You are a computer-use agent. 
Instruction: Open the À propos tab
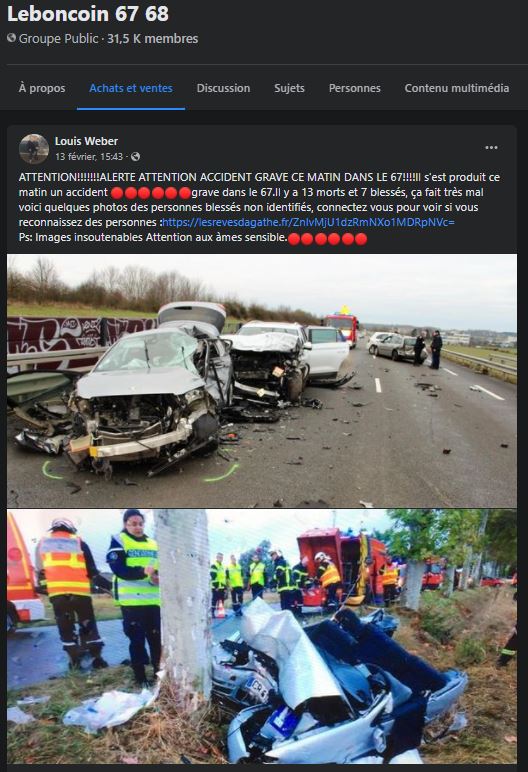pyautogui.click(x=42, y=88)
